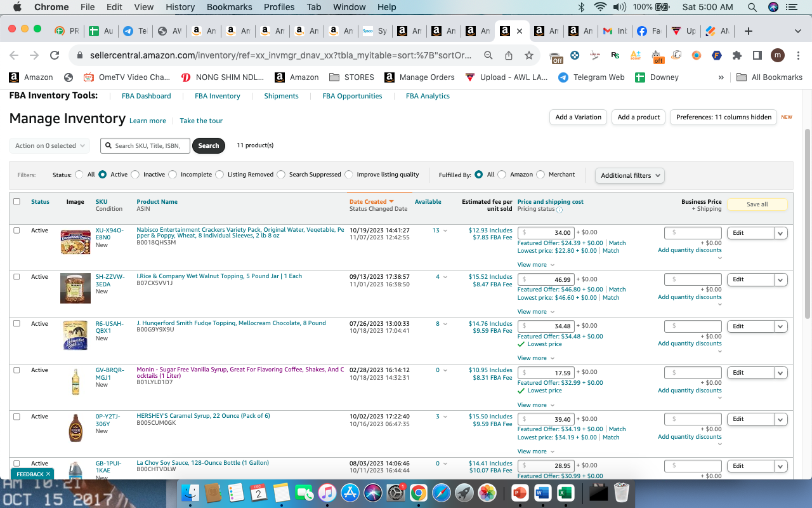Select the 'Listing Removed' status filter
Screen dimensions: 812x508
tap(219, 175)
